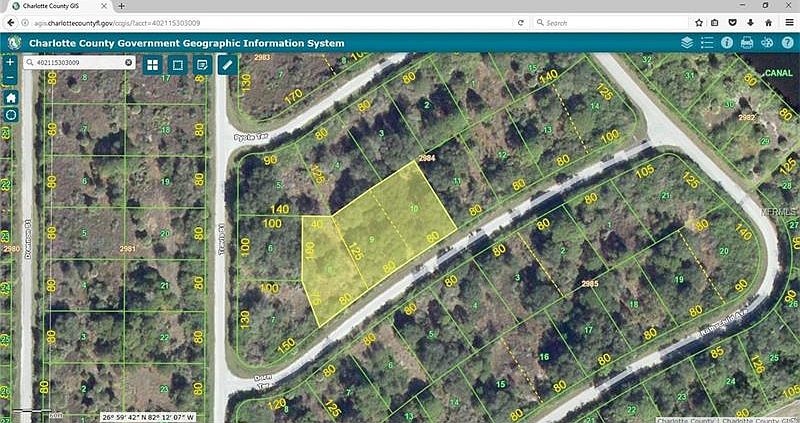The width and height of the screenshot is (800, 423).
Task: Click the locate my position button
Action: (x=11, y=115)
